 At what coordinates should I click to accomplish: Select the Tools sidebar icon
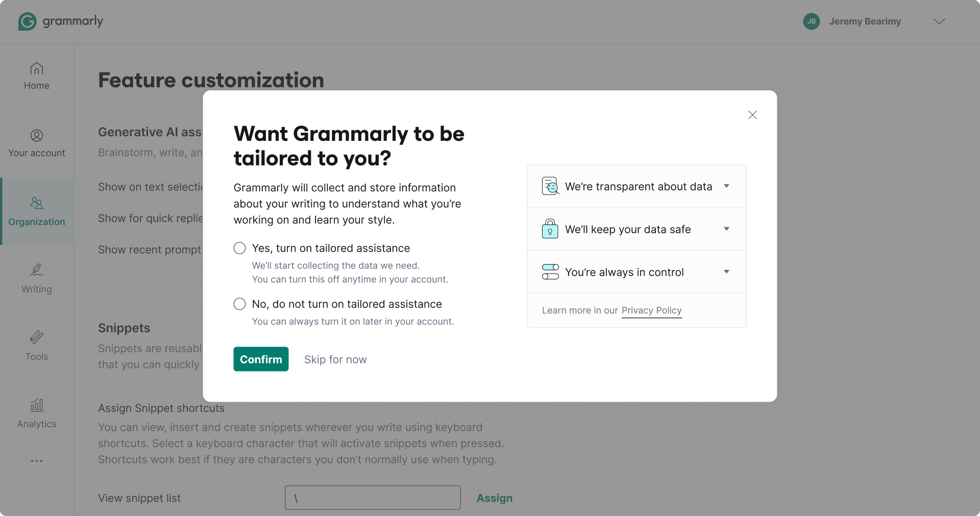[36, 338]
